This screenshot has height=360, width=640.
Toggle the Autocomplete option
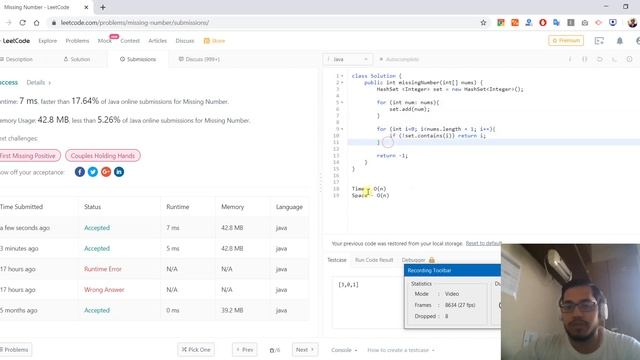(x=399, y=59)
